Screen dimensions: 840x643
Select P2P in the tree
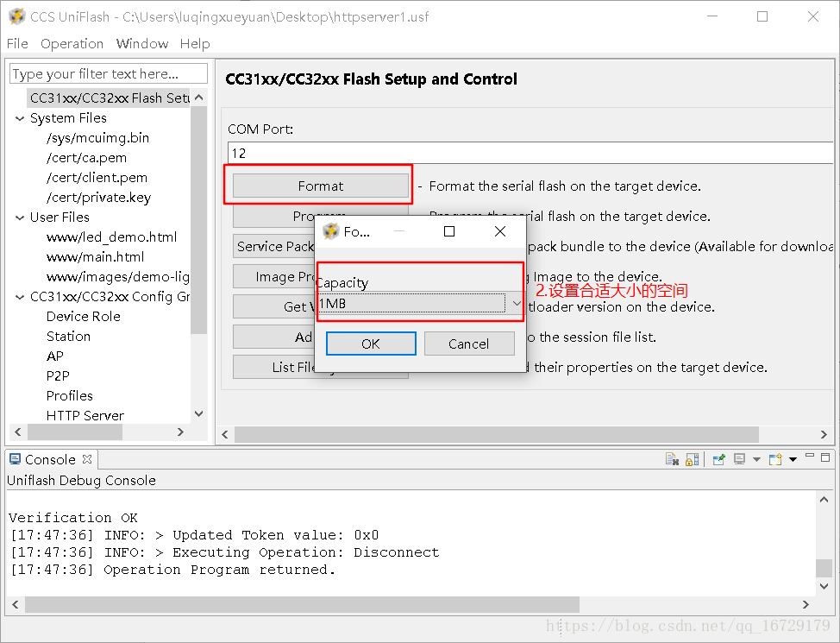click(58, 376)
